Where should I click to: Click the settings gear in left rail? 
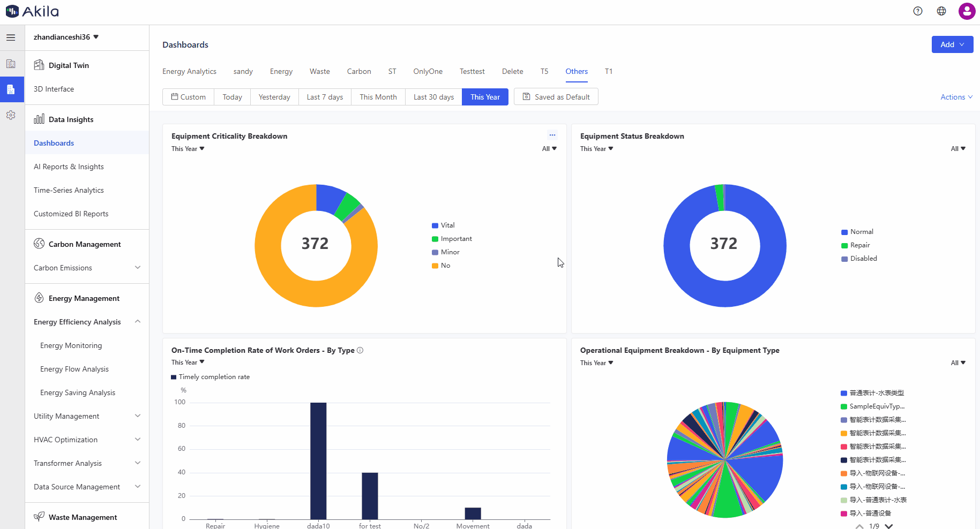(x=11, y=115)
